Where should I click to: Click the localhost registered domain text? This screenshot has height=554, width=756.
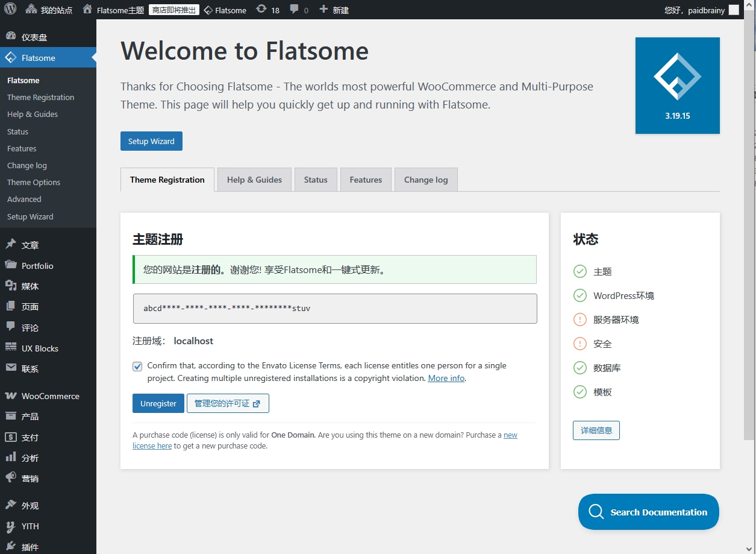coord(193,341)
